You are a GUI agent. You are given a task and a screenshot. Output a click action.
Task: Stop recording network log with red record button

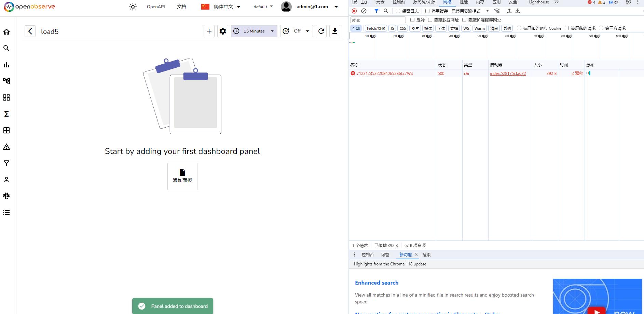click(x=354, y=11)
